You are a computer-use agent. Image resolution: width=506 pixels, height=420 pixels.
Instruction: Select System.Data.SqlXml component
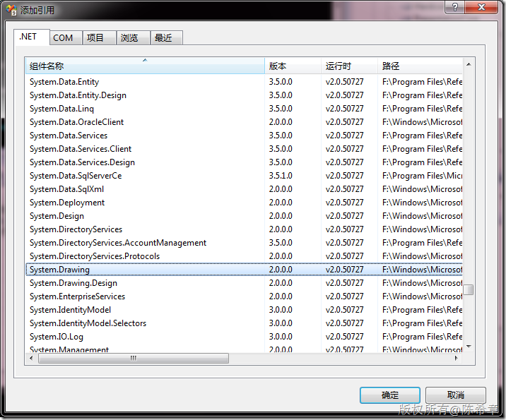click(244, 189)
